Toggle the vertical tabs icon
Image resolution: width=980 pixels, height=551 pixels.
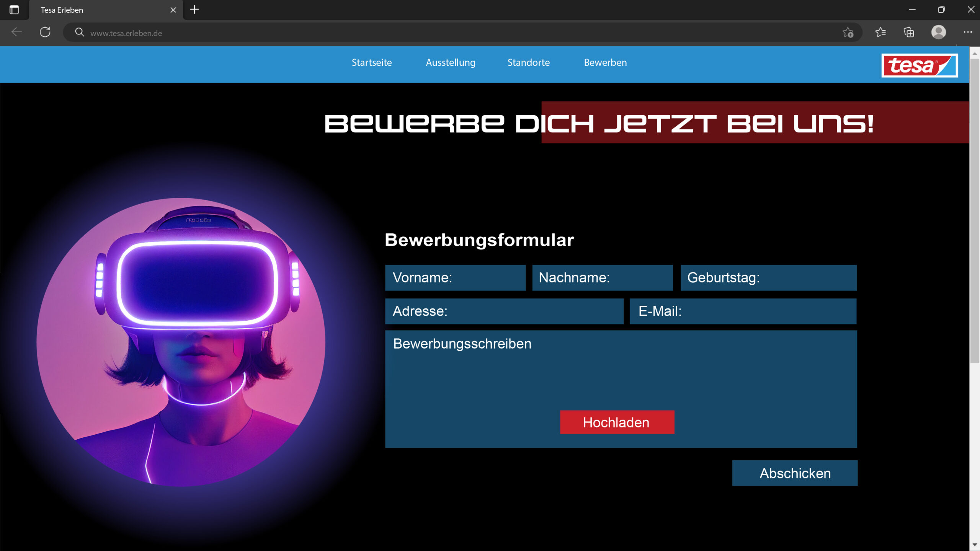[x=14, y=10]
